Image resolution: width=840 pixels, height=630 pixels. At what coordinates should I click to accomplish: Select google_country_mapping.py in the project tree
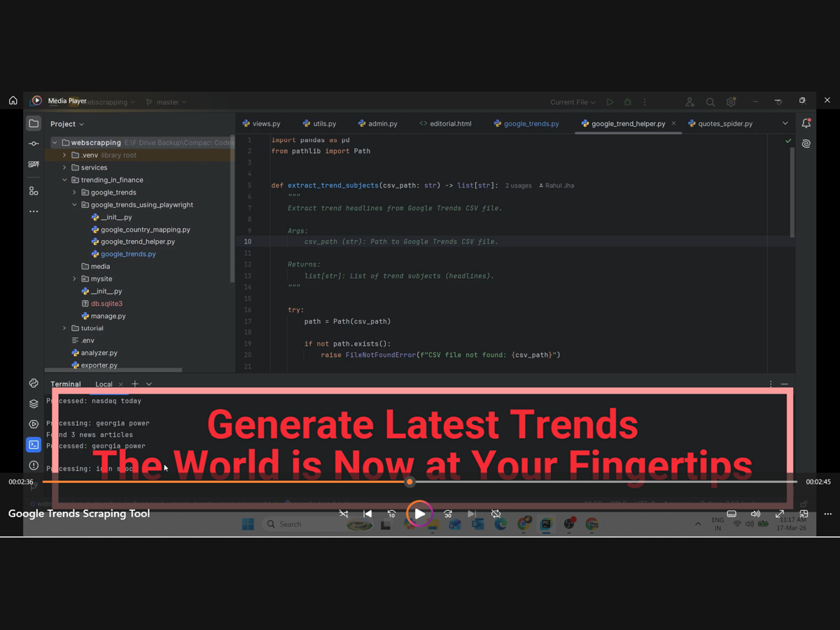(145, 230)
